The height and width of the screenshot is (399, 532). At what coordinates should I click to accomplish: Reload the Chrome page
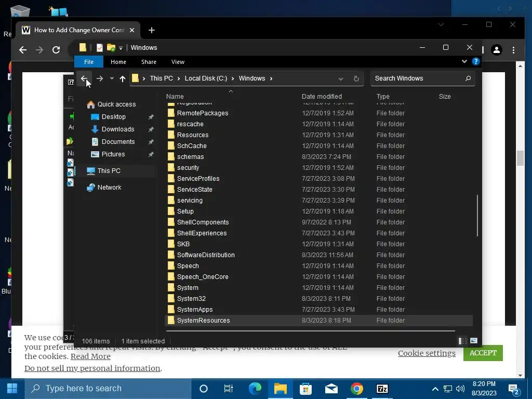pyautogui.click(x=56, y=50)
